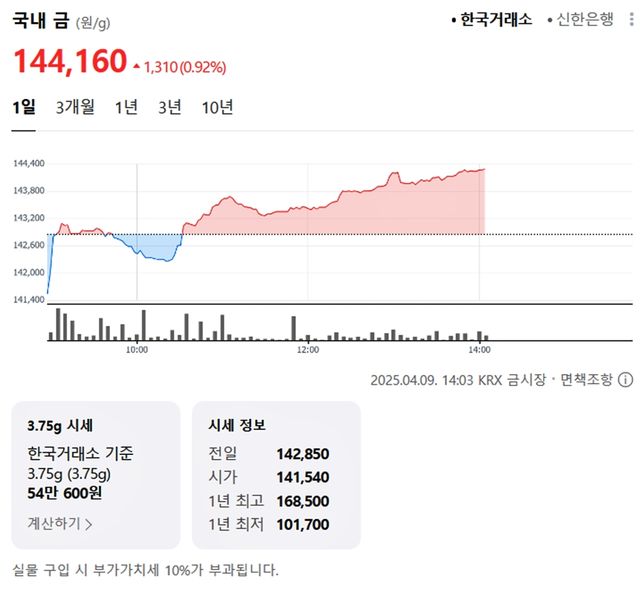Open the 3년 chart tab
This screenshot has width=640, height=589.
click(x=170, y=108)
